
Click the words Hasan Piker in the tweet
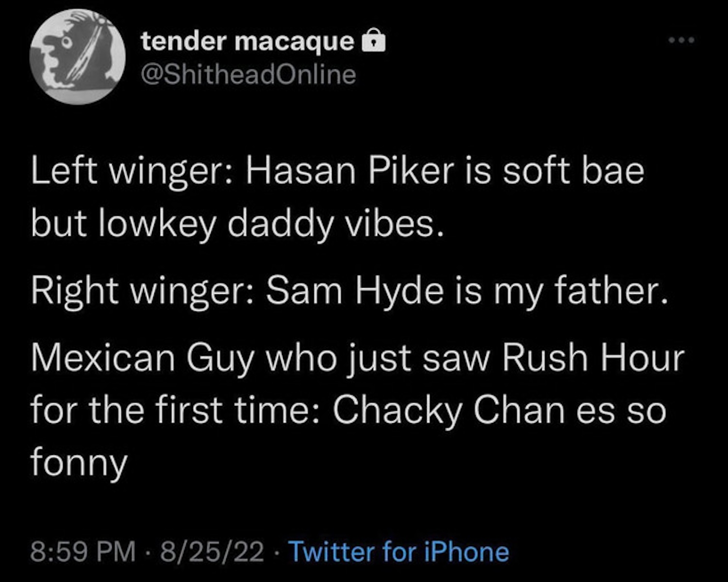point(349,172)
